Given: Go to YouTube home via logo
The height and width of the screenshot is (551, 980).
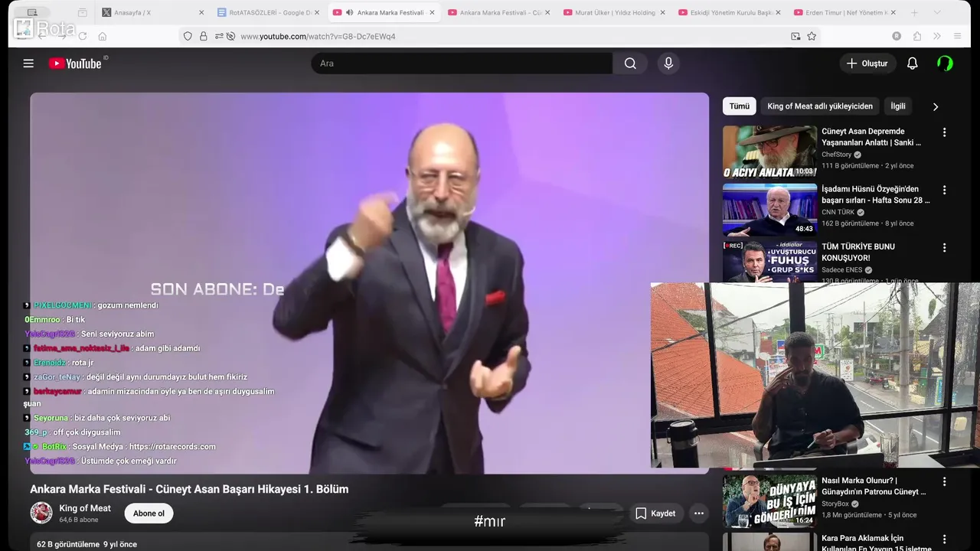Looking at the screenshot, I should (x=75, y=64).
